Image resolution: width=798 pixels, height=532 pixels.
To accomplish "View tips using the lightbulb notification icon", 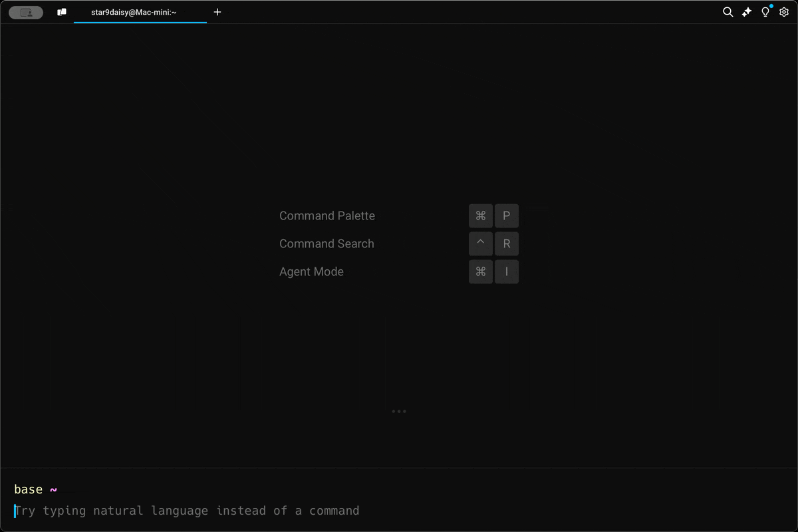I will [x=765, y=12].
